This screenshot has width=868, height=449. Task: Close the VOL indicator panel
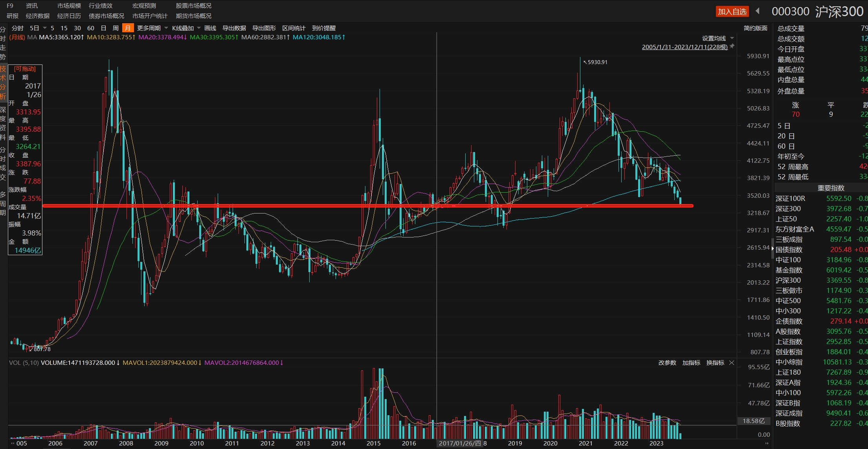(732, 363)
